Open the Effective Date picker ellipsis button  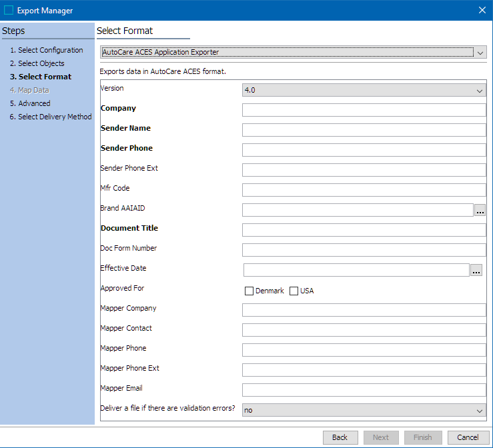476,270
